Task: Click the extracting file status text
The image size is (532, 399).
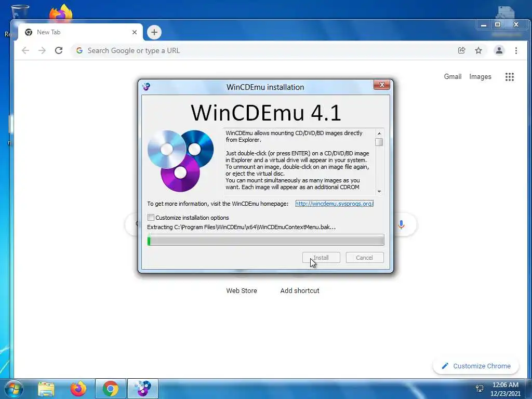Action: pyautogui.click(x=241, y=227)
